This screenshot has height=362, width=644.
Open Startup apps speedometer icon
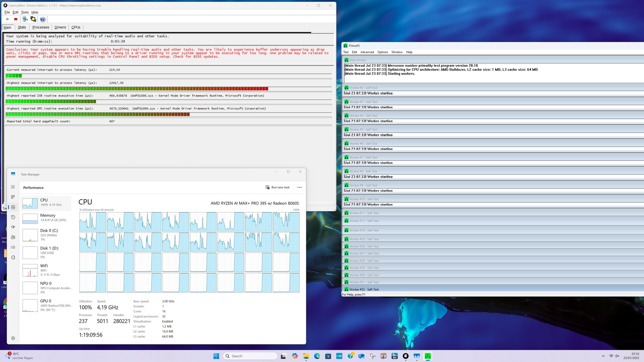click(x=13, y=227)
